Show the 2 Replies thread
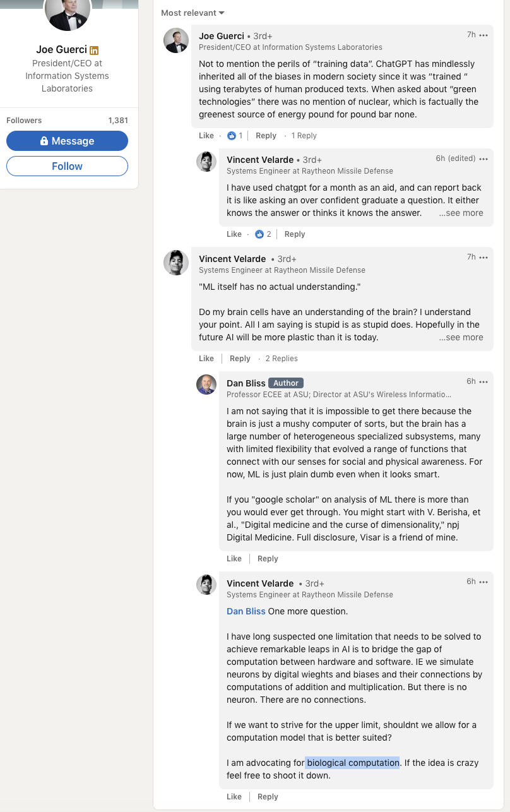Viewport: 510px width, 812px height. (282, 359)
